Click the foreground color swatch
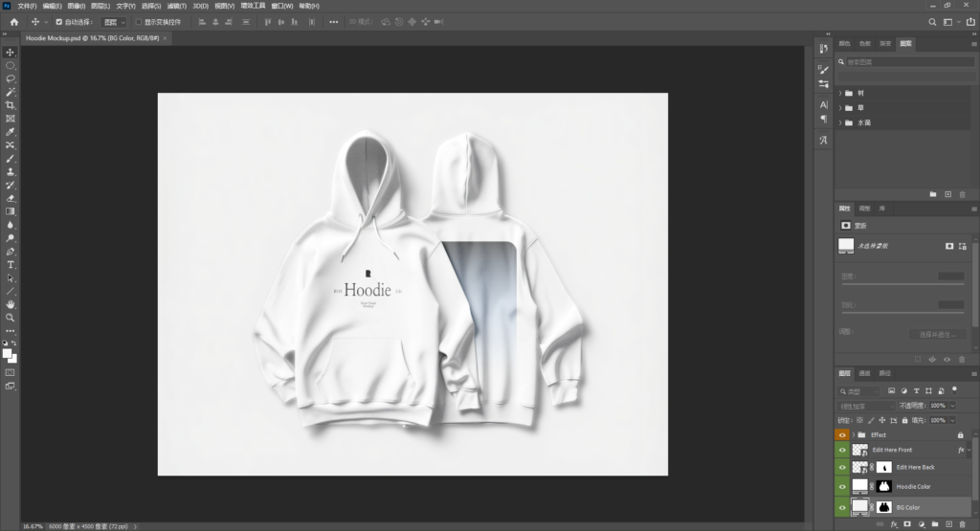This screenshot has width=980, height=531. click(7, 354)
